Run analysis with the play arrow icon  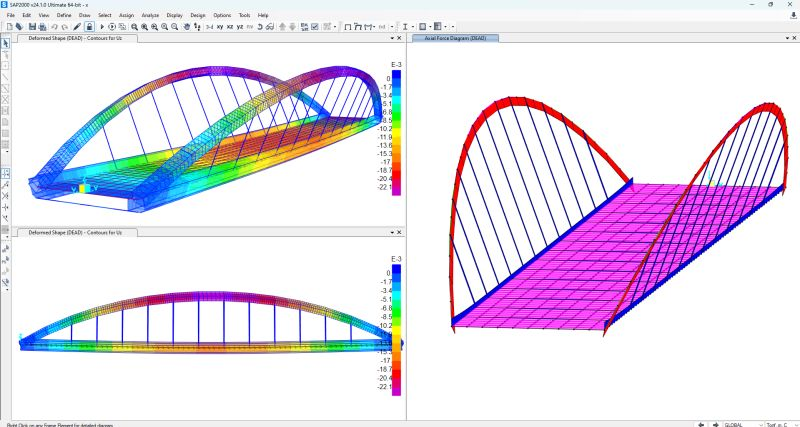click(102, 27)
